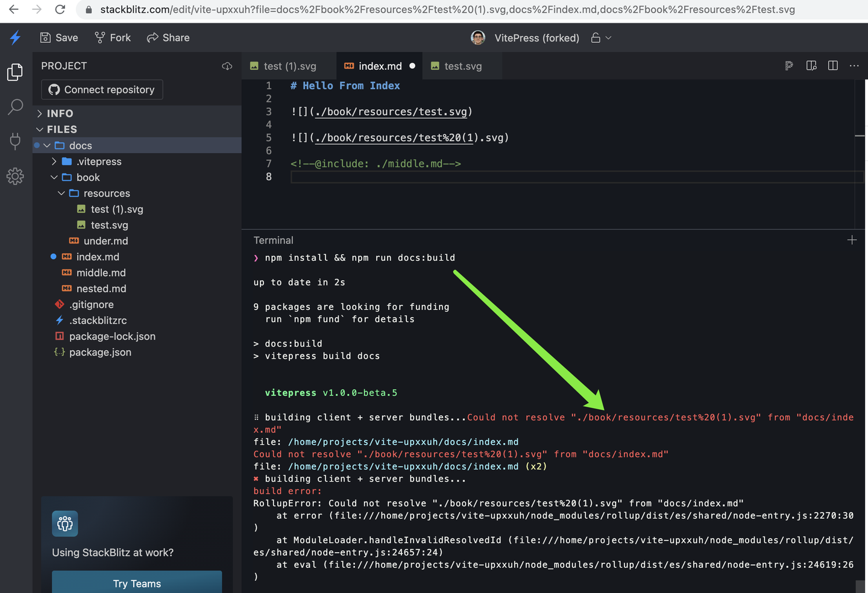Split the editor with split icon

click(832, 66)
